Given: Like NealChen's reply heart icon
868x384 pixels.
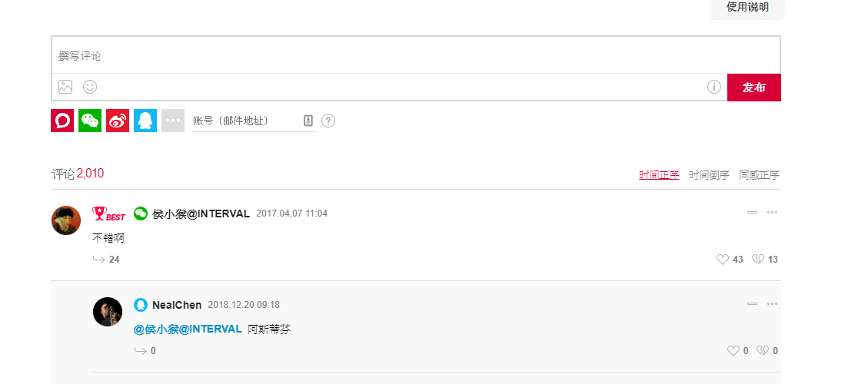Looking at the screenshot, I should pos(733,351).
